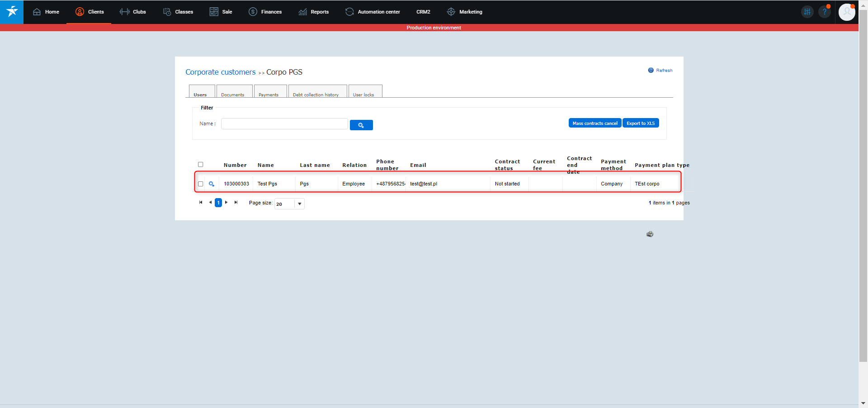Follow the Corporate customers breadcrumb link
The image size is (868, 408).
(x=220, y=72)
